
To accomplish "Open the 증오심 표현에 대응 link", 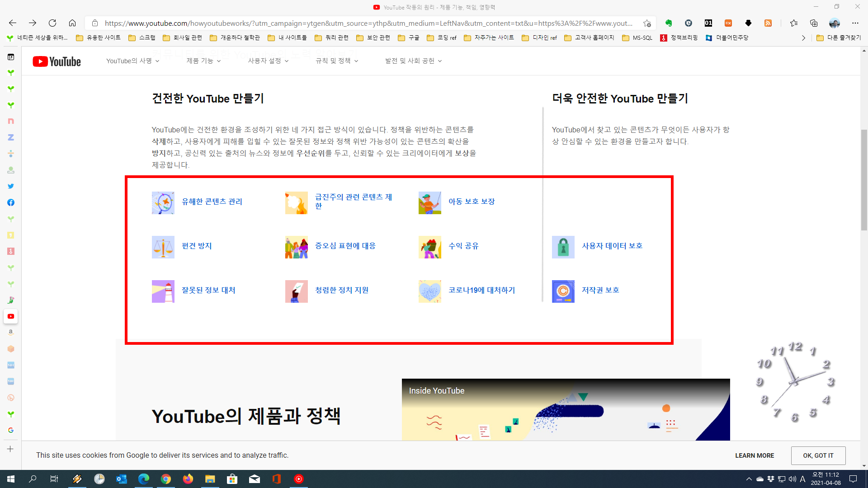I will (x=345, y=246).
